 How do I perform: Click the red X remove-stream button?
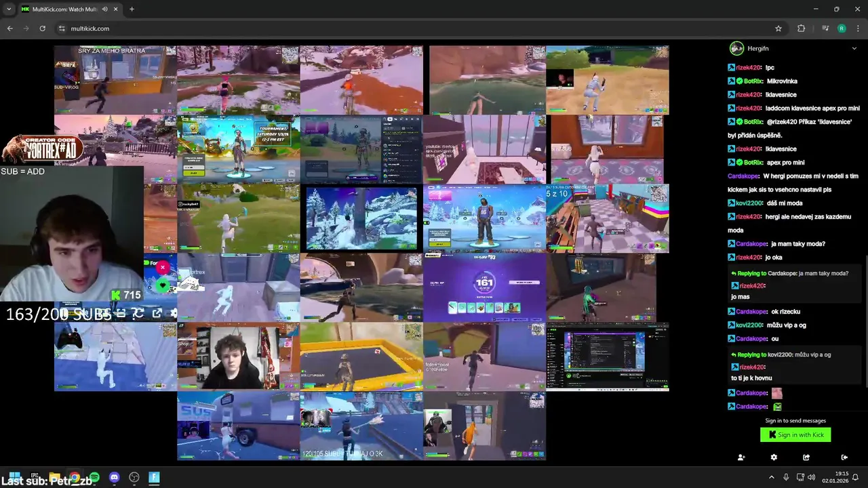click(163, 268)
